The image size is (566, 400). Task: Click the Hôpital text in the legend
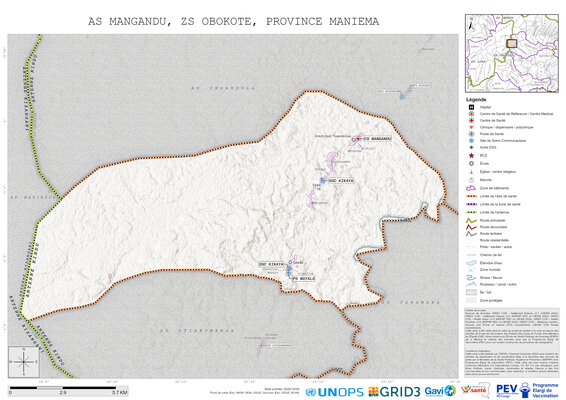485,108
